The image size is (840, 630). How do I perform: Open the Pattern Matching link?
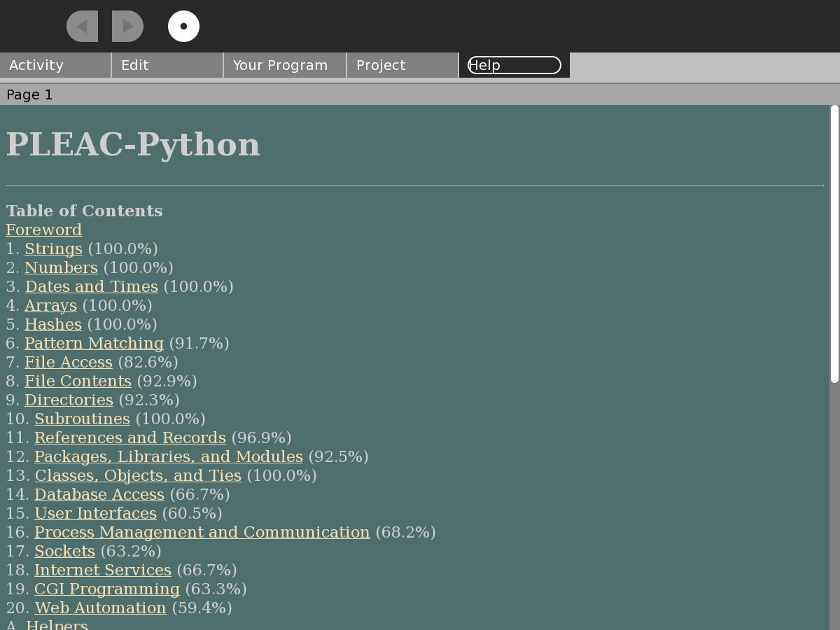coord(94,343)
